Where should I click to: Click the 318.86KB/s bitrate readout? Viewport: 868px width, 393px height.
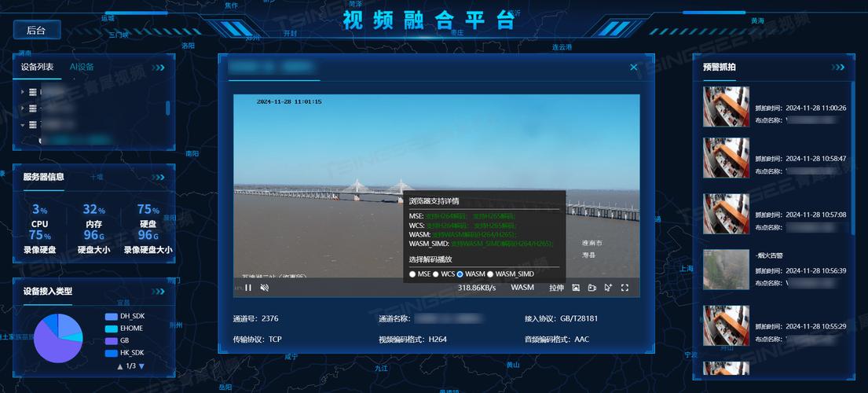[477, 288]
